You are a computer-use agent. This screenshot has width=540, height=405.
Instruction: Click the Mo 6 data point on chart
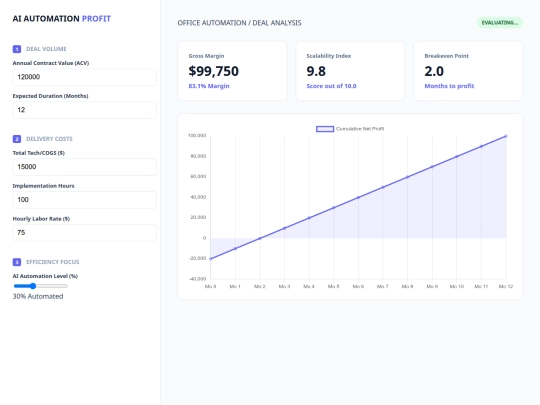(358, 197)
